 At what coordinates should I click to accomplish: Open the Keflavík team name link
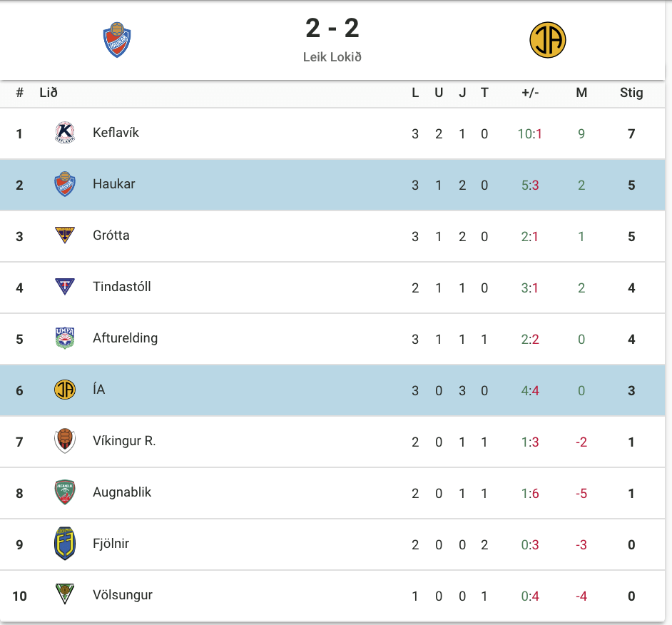116,133
